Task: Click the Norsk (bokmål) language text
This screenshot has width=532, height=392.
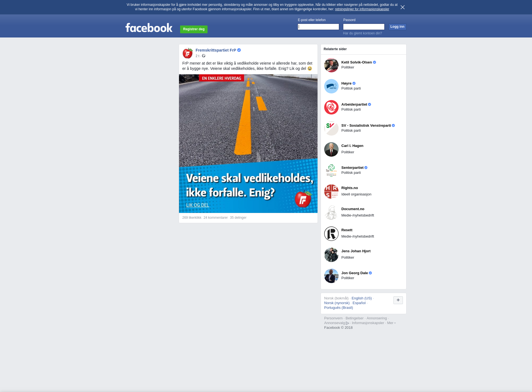Action: point(336,298)
